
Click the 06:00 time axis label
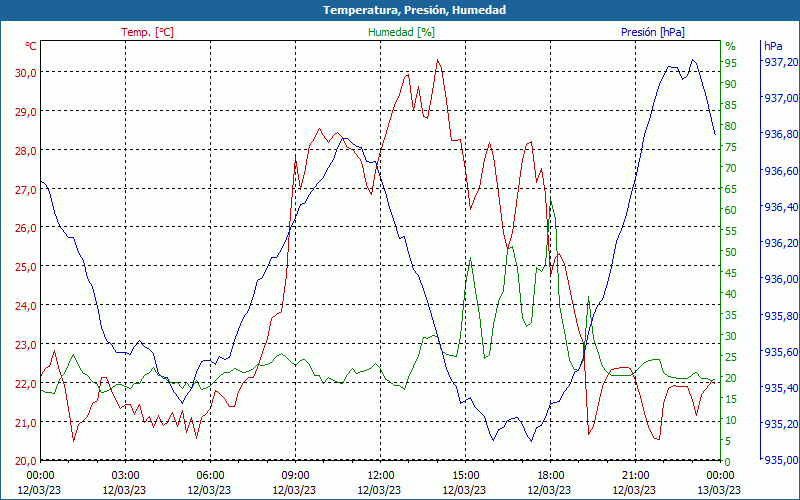210,476
